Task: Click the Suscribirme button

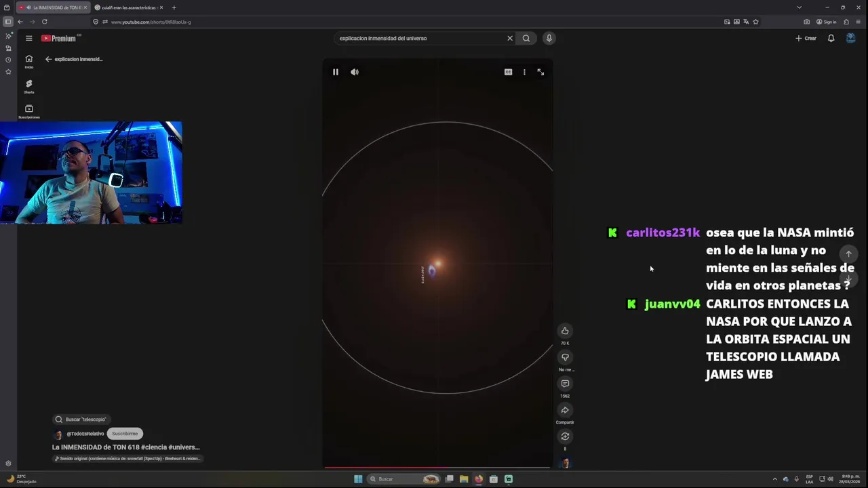Action: point(125,434)
